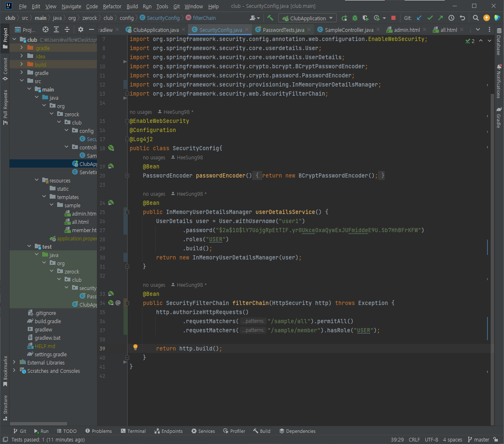Image resolution: width=504 pixels, height=444 pixels.
Task: Push commits with the green Git arrow
Action: point(440,18)
